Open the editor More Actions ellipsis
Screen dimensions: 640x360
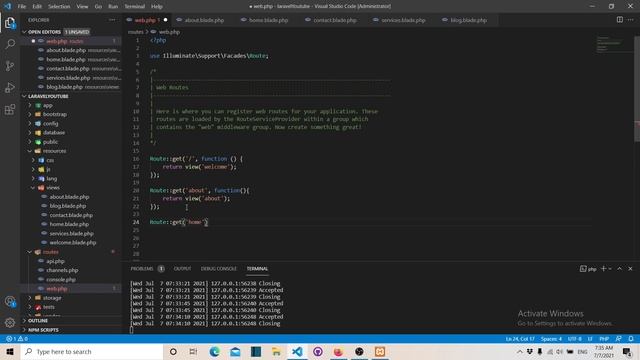(631, 20)
